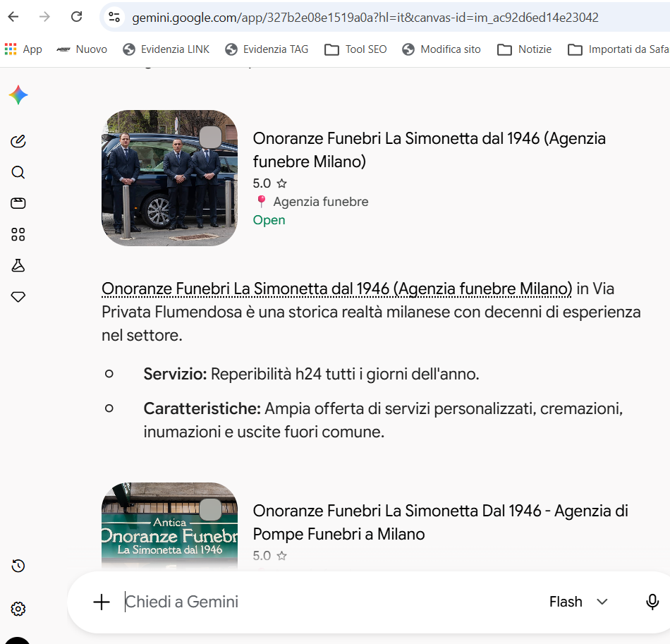Screen dimensions: 670x644
Task: Open card title 'Onoranze Funebri La Simonetta dal 1946 (Agenzia funebre Milano)'
Action: coord(429,150)
